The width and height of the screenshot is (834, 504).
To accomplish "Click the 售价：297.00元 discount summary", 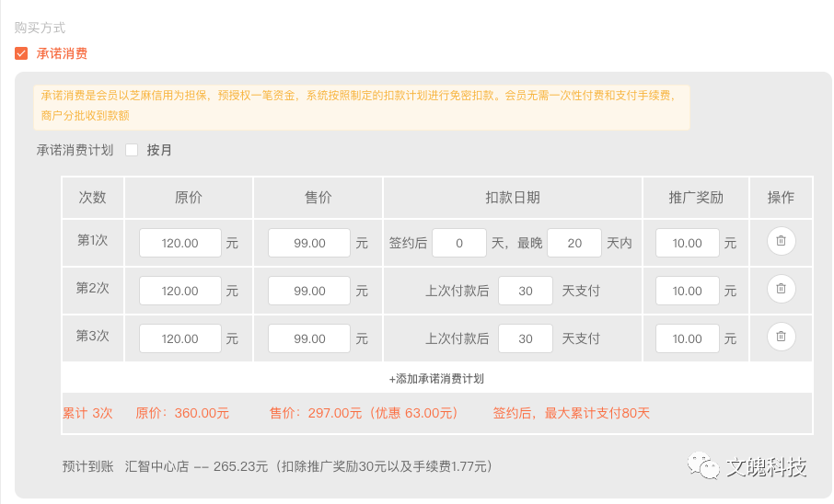I will [x=364, y=413].
